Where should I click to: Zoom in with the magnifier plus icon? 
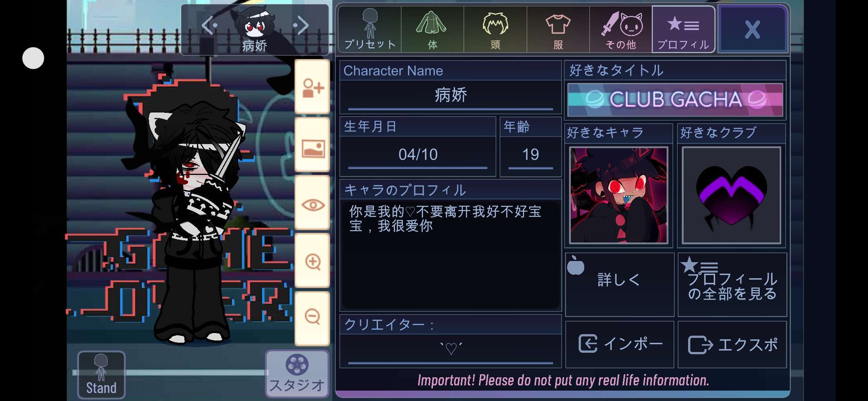click(x=312, y=261)
